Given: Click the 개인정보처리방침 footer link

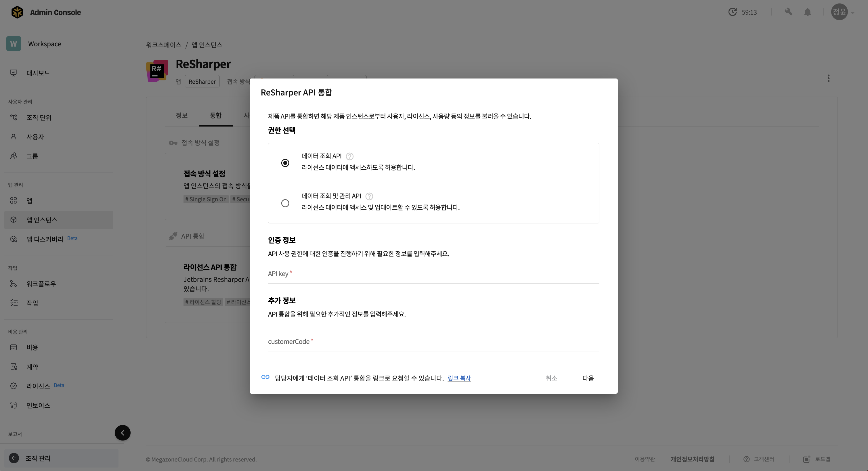Looking at the screenshot, I should point(693,459).
